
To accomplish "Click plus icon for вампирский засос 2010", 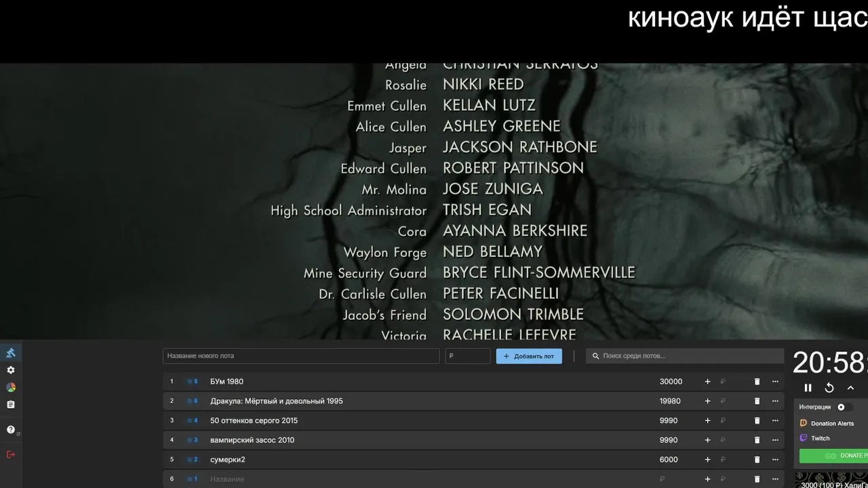I will tap(707, 440).
